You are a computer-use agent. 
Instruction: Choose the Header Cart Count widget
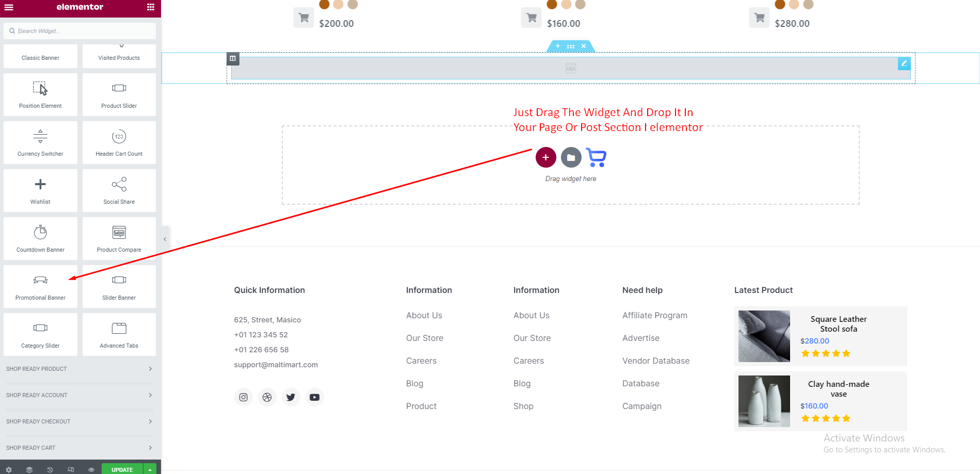[x=119, y=142]
